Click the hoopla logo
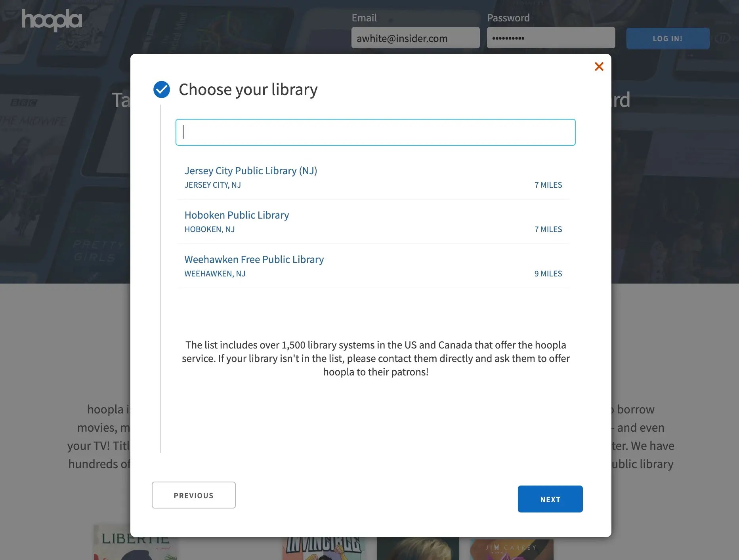 point(52,20)
